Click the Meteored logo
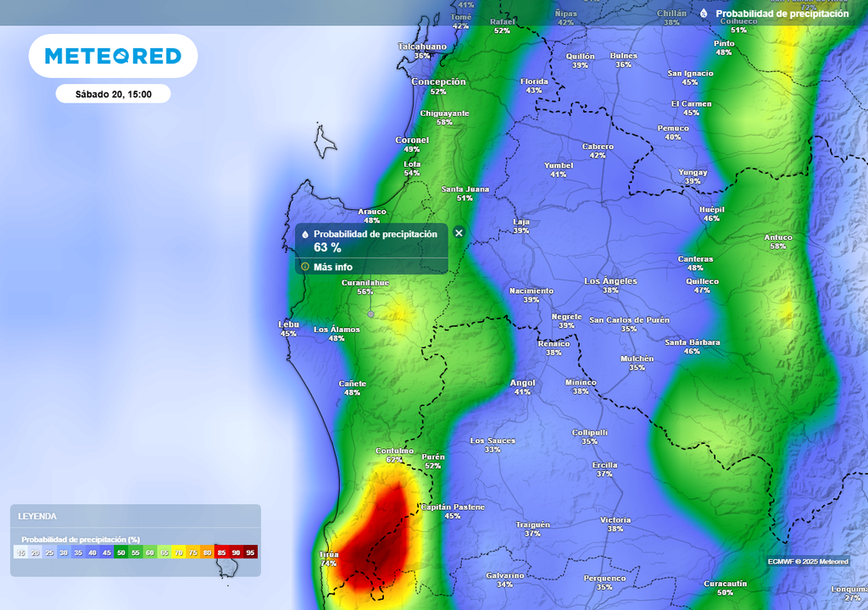This screenshot has width=868, height=610. pos(113,56)
